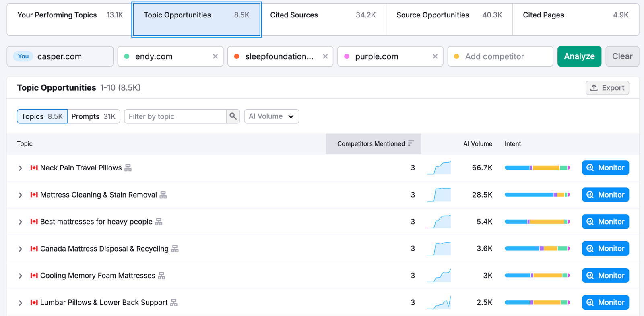Click the topic filter search icon
Image resolution: width=644 pixels, height=316 pixels.
pos(233,116)
